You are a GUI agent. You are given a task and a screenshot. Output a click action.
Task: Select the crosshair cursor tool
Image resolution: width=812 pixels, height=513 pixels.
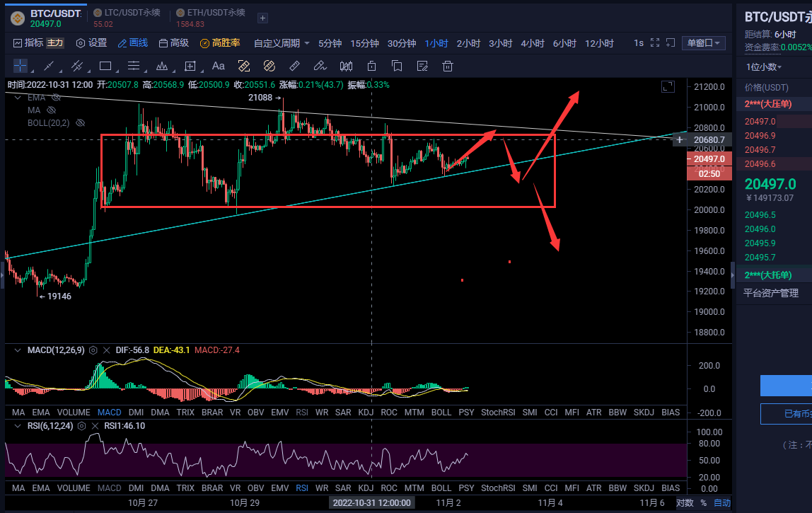pyautogui.click(x=21, y=66)
